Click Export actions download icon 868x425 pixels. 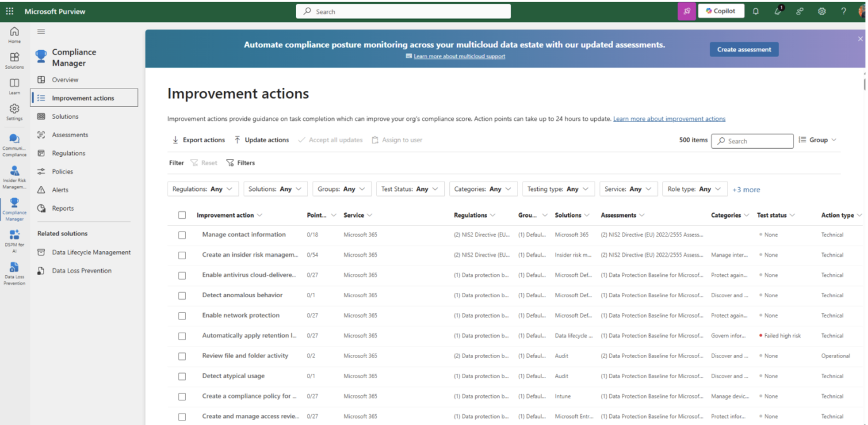(175, 140)
